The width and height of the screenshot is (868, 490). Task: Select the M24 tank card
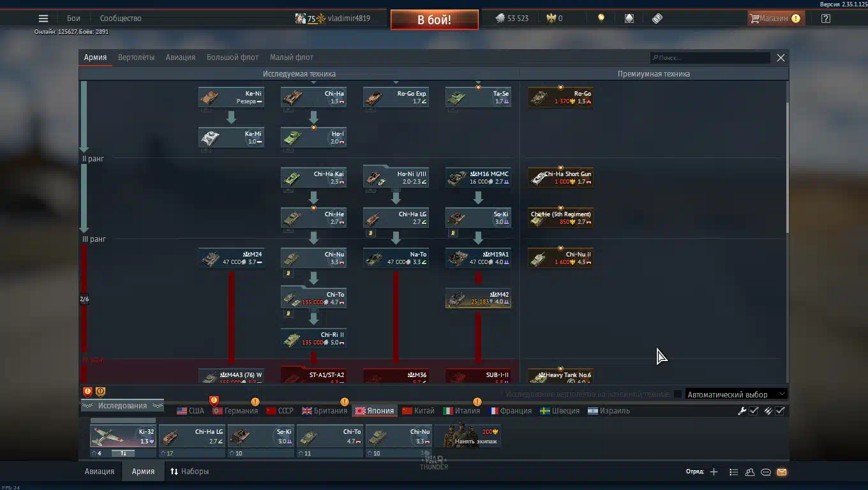[x=231, y=258]
